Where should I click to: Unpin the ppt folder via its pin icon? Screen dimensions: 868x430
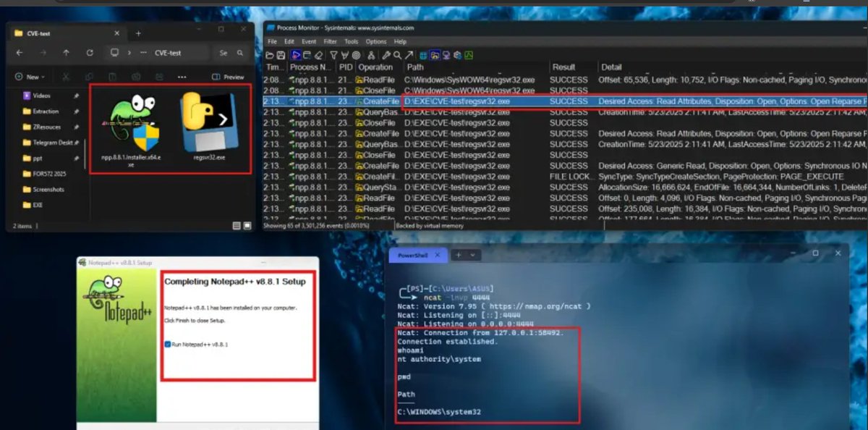(76, 158)
